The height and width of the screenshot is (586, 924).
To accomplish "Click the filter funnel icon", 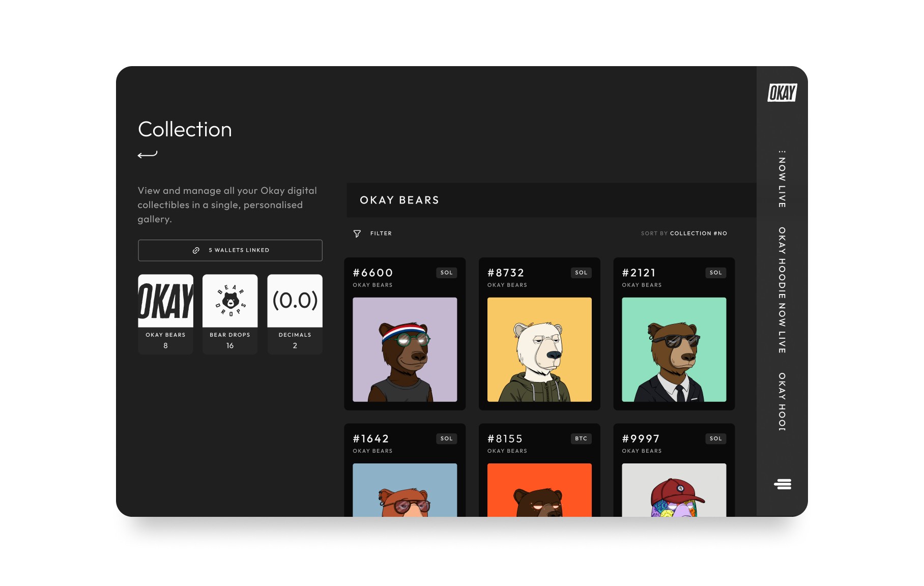I will click(357, 233).
